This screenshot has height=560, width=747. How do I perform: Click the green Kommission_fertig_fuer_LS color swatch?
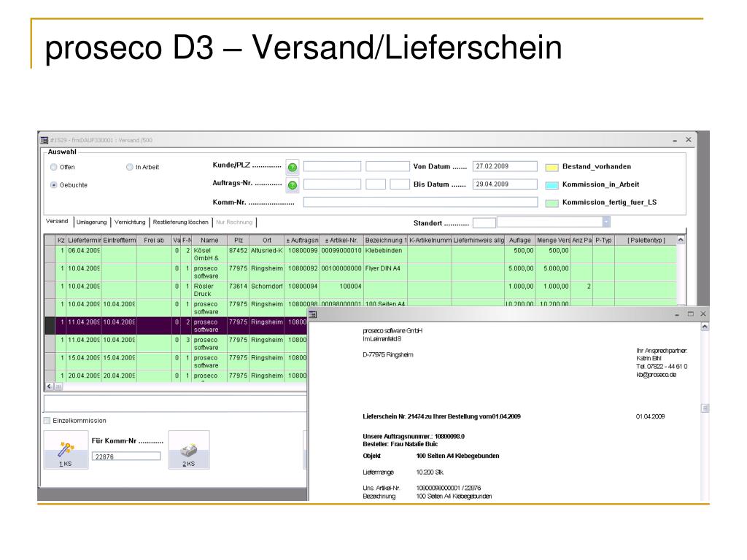click(x=551, y=203)
